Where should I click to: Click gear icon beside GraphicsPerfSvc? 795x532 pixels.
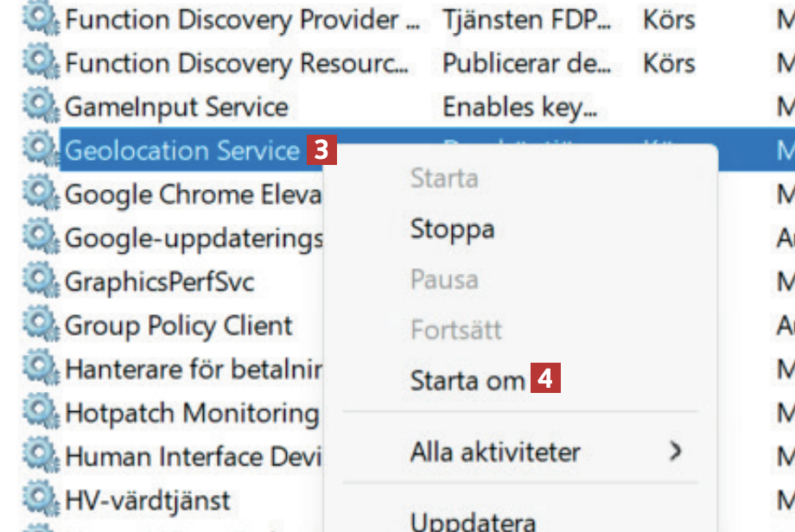click(38, 282)
